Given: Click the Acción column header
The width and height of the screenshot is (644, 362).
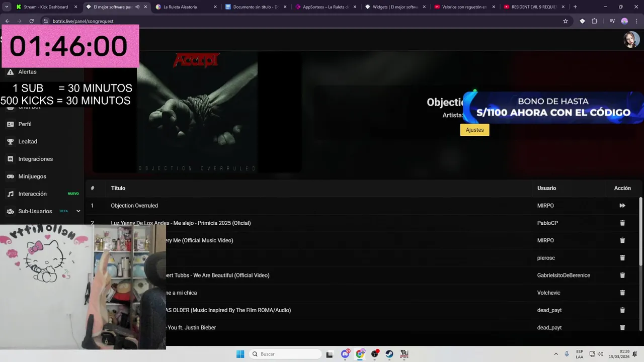Looking at the screenshot, I should tap(622, 188).
